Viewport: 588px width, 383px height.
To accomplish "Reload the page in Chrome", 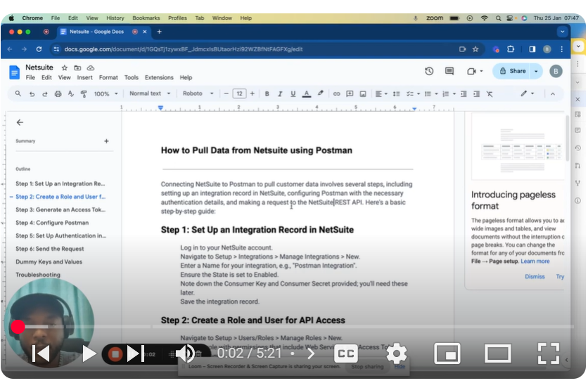I will (39, 49).
